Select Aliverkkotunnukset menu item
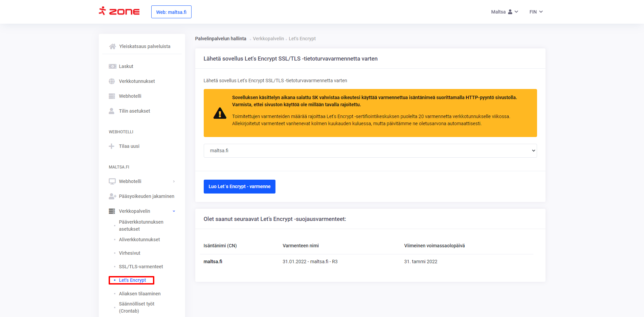Viewport: 644px width, 317px height. coord(139,240)
